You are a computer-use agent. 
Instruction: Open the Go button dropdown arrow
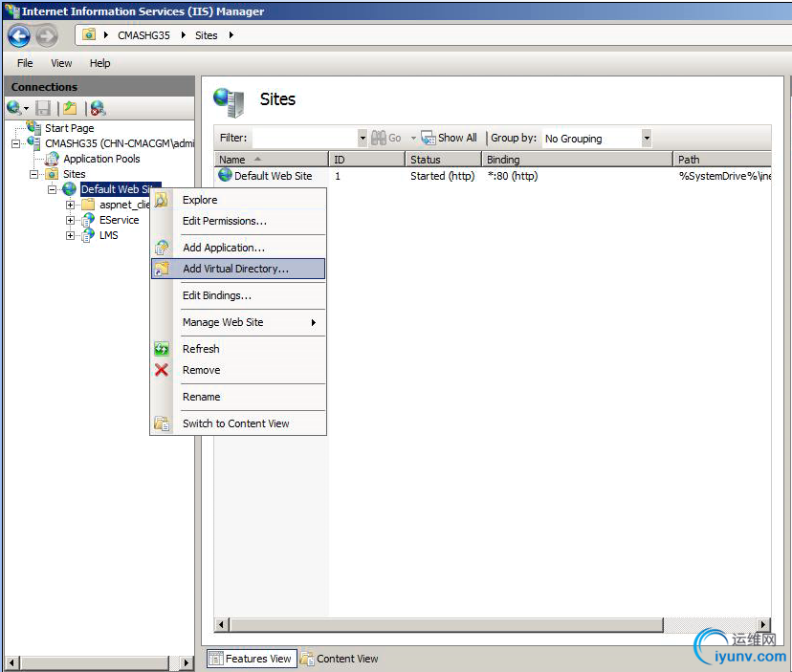point(413,138)
